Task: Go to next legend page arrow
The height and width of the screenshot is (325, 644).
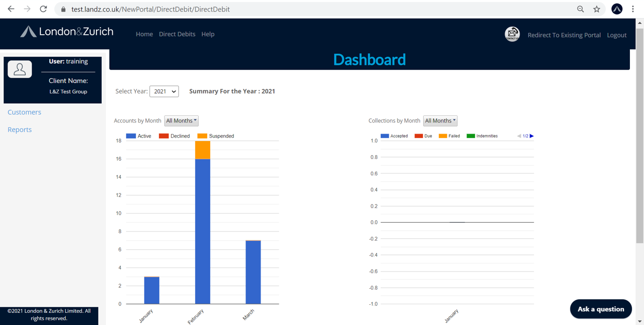Action: pos(532,136)
